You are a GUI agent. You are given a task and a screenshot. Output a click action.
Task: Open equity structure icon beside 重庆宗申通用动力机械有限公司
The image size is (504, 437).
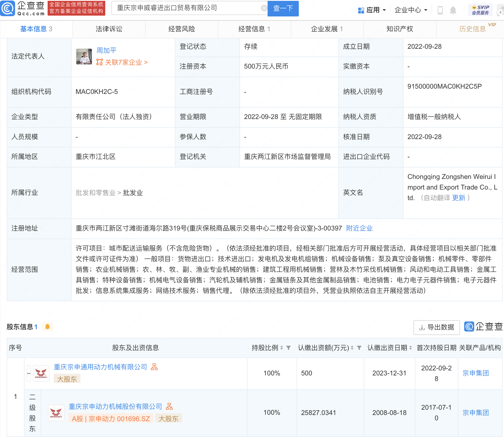pos(154,367)
